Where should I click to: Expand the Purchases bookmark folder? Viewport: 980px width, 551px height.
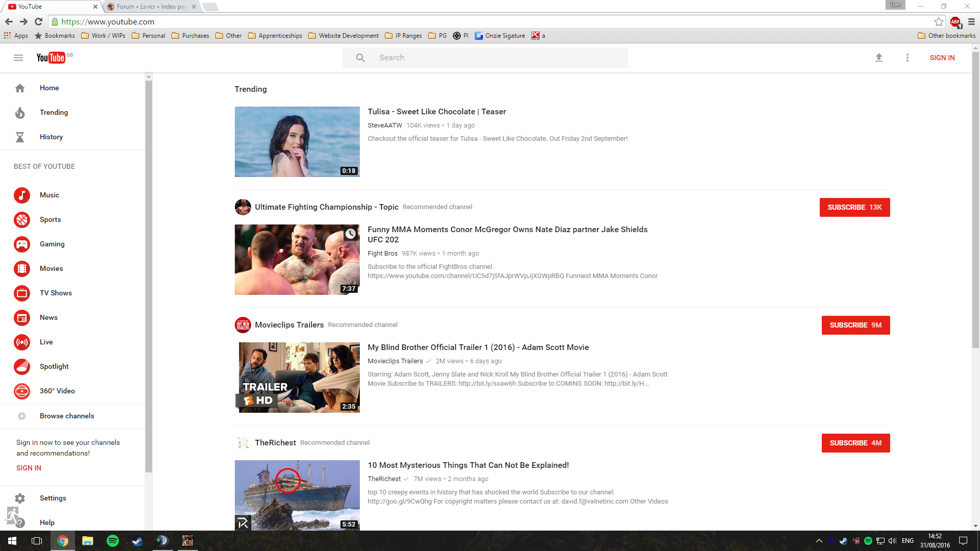[190, 36]
